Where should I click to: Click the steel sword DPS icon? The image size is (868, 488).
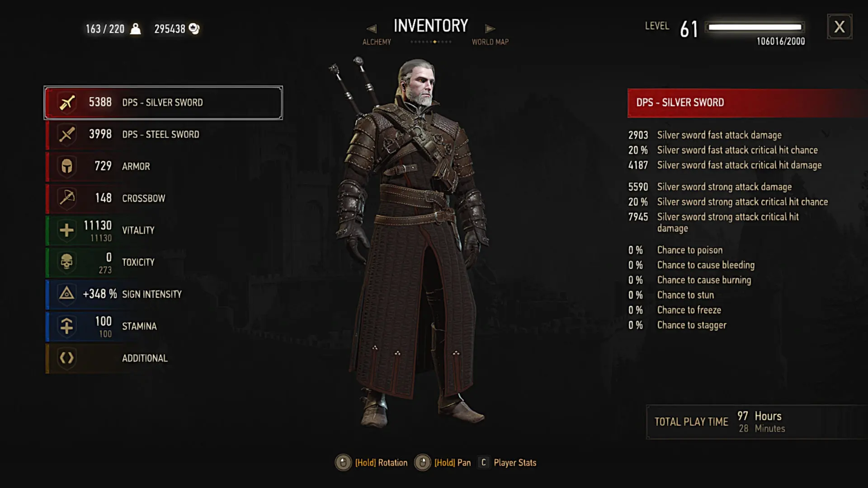(x=67, y=135)
